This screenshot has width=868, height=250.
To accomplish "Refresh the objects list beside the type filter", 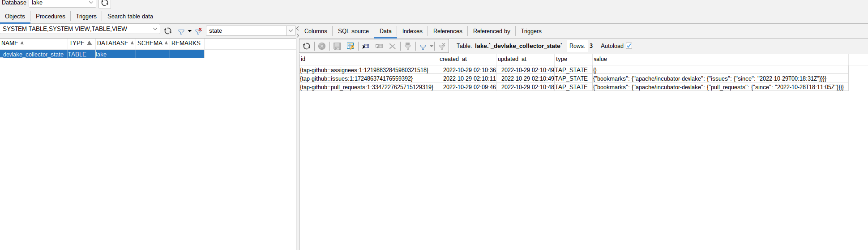I will tap(168, 31).
